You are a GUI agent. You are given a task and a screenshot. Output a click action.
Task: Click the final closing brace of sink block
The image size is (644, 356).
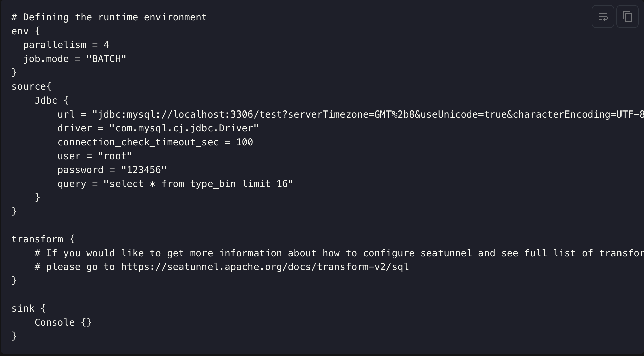14,336
